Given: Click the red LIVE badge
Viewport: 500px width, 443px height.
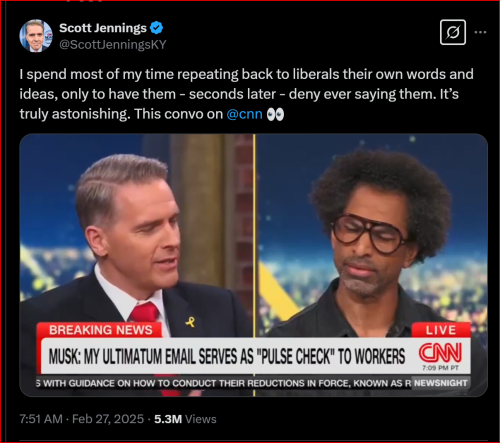Looking at the screenshot, I should pyautogui.click(x=441, y=330).
